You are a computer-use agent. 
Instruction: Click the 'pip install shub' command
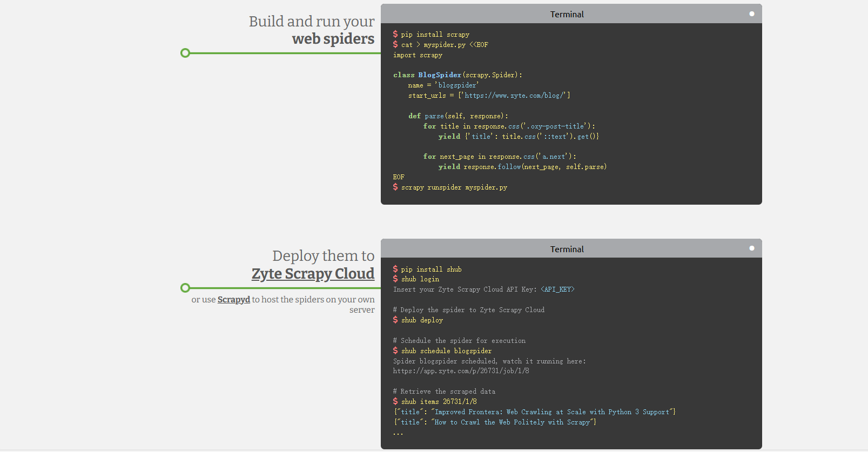427,269
